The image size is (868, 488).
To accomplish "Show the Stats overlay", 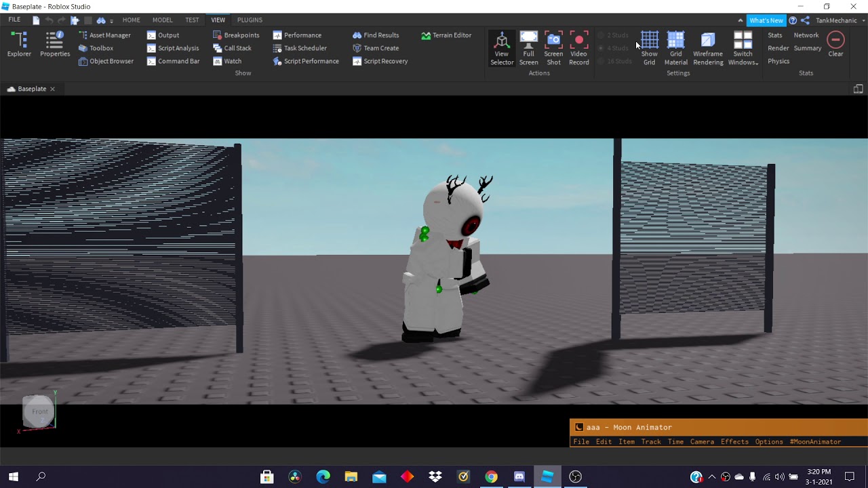I will pos(775,35).
